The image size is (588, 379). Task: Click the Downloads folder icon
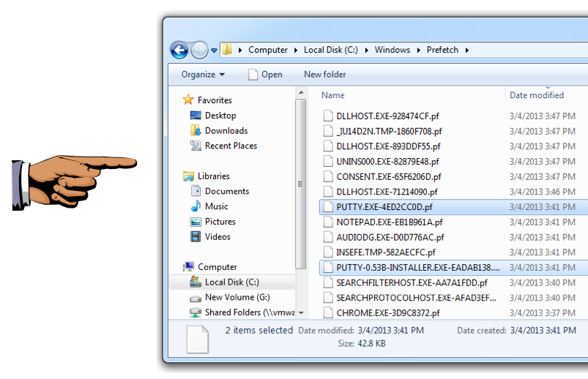196,130
